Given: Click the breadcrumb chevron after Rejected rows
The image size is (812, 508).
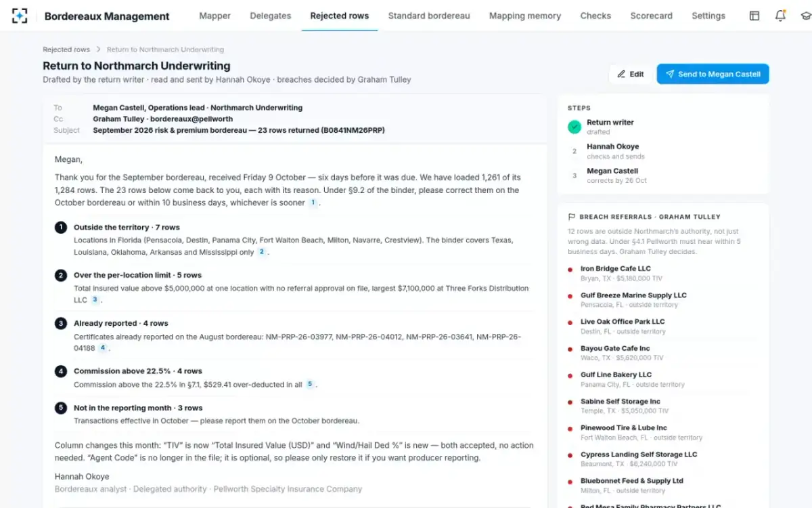Looking at the screenshot, I should (x=98, y=49).
